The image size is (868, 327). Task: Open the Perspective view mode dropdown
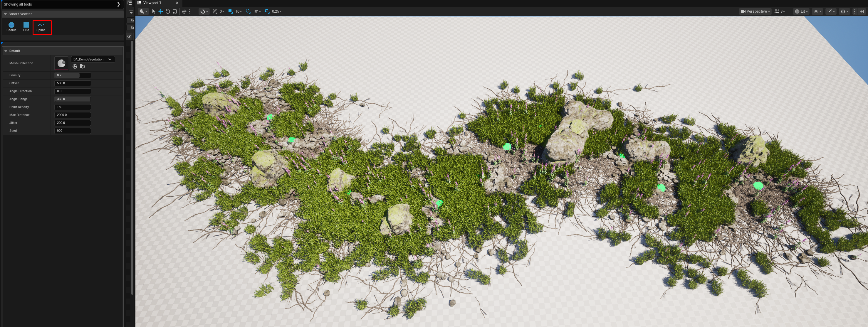[755, 11]
